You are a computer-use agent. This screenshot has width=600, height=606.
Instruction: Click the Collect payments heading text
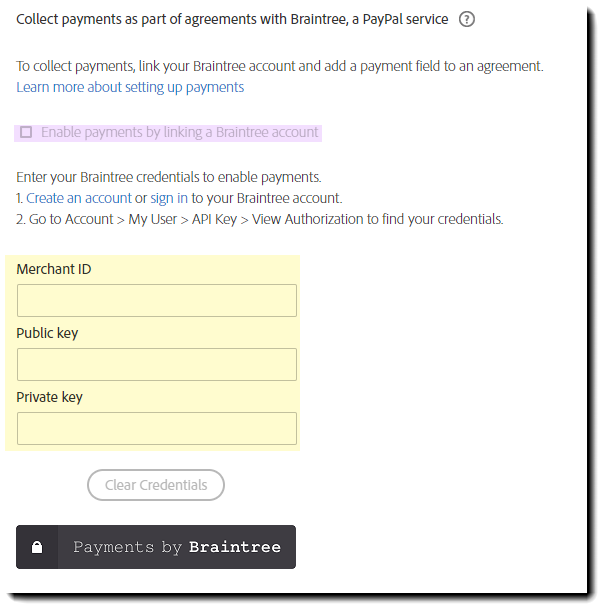coord(232,19)
